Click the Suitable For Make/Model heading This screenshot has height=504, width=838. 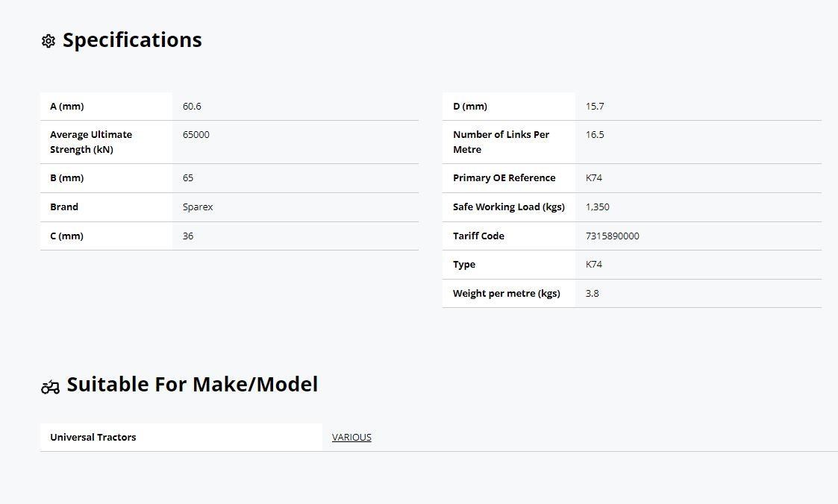click(193, 385)
